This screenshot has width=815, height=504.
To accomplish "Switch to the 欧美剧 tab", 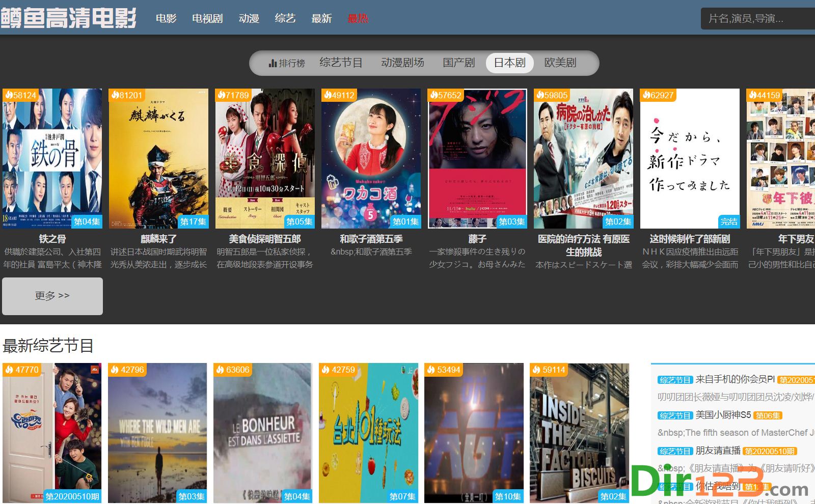I will point(560,63).
